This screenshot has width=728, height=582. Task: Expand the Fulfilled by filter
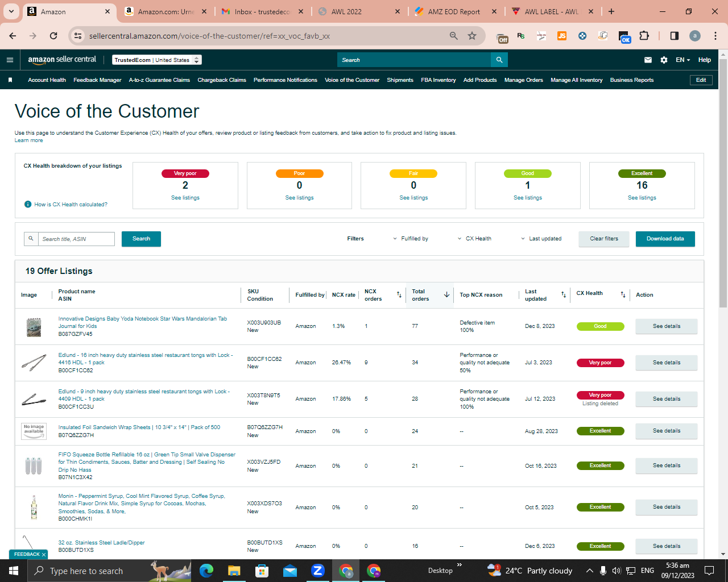click(411, 239)
